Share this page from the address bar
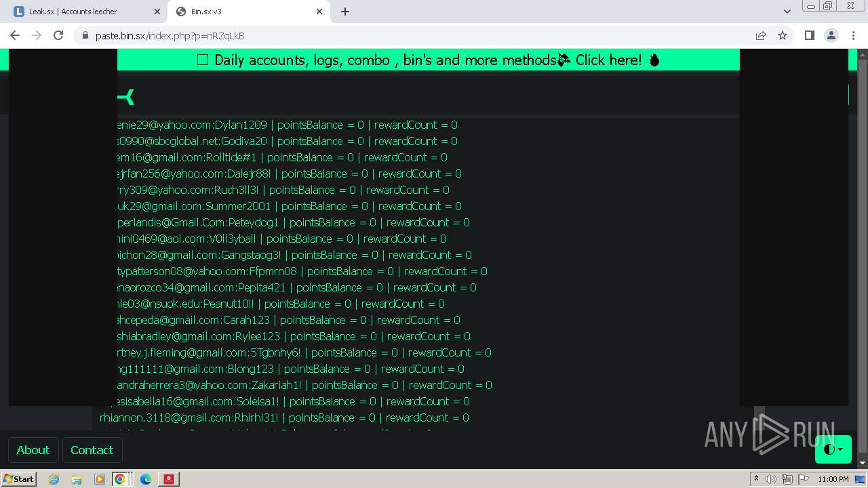 coord(761,35)
